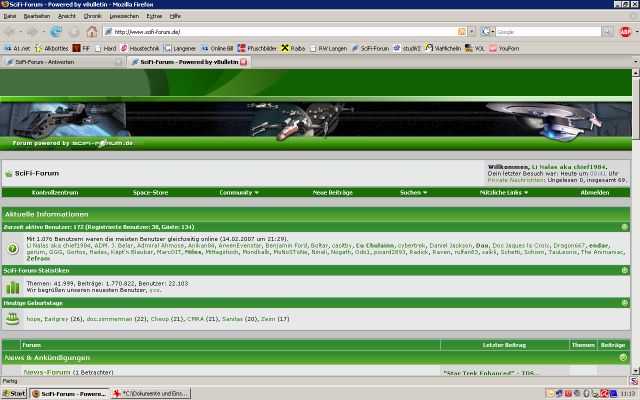Image resolution: width=640 pixels, height=400 pixels.
Task: Expand the Suchen dropdown
Action: click(413, 192)
